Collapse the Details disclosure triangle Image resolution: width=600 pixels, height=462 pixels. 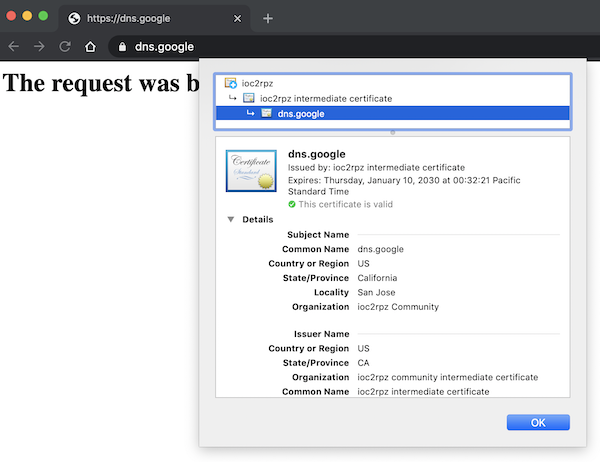click(x=231, y=219)
